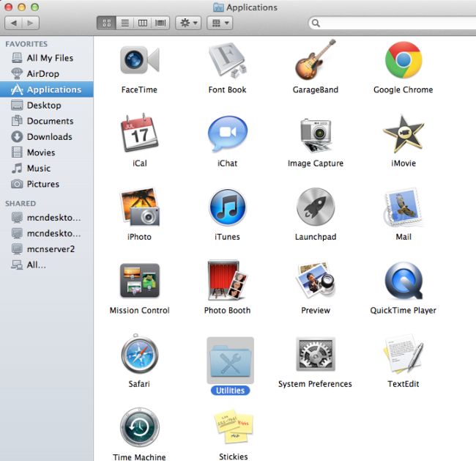Select the iMovie star icon
Image resolution: width=476 pixels, height=461 pixels.
(404, 133)
